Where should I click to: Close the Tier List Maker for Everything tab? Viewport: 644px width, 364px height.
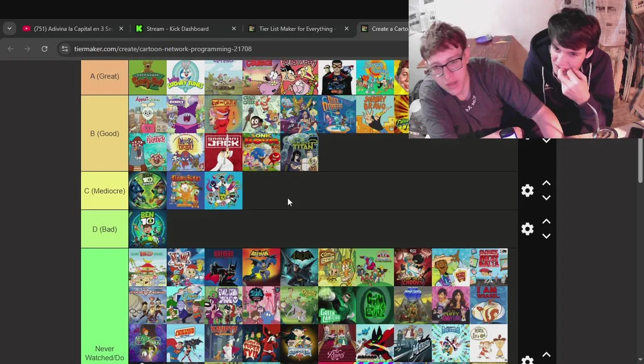coord(346,29)
